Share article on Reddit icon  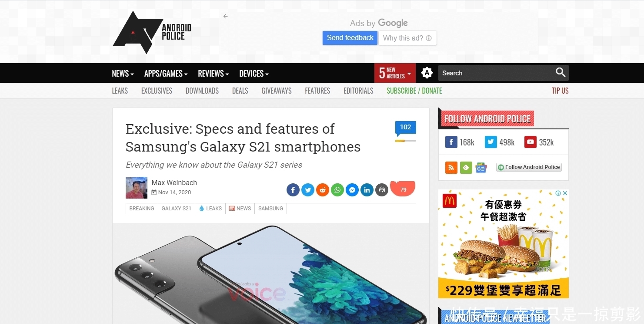coord(323,190)
